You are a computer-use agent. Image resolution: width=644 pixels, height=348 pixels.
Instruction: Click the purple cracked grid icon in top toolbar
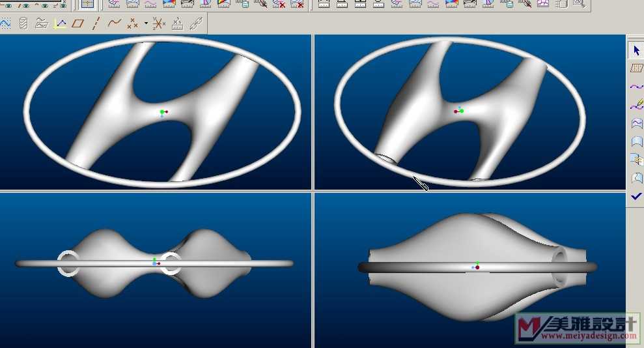pyautogui.click(x=543, y=4)
